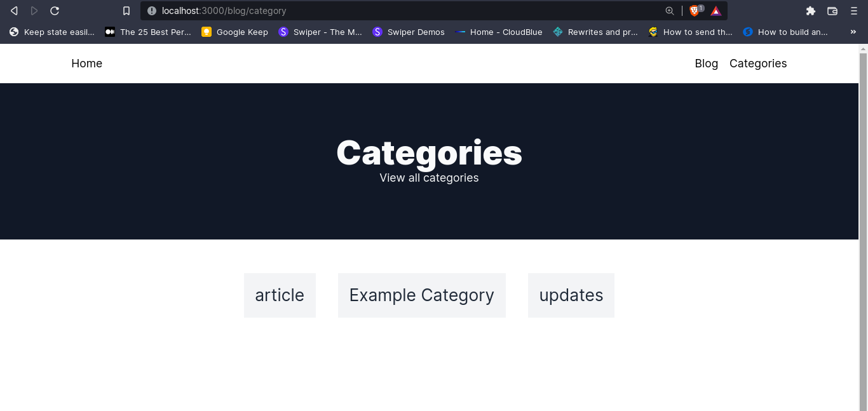The height and width of the screenshot is (411, 868).
Task: Open the Example Category tile
Action: 422,295
